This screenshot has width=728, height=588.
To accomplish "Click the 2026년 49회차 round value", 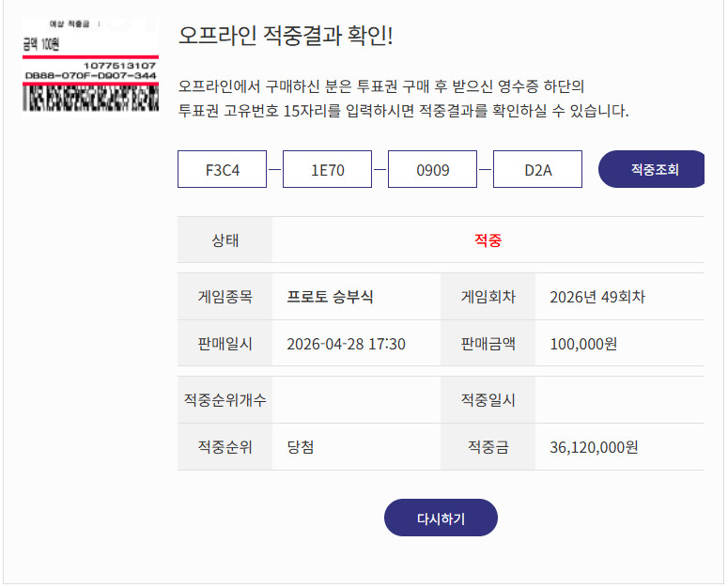I will 596,297.
